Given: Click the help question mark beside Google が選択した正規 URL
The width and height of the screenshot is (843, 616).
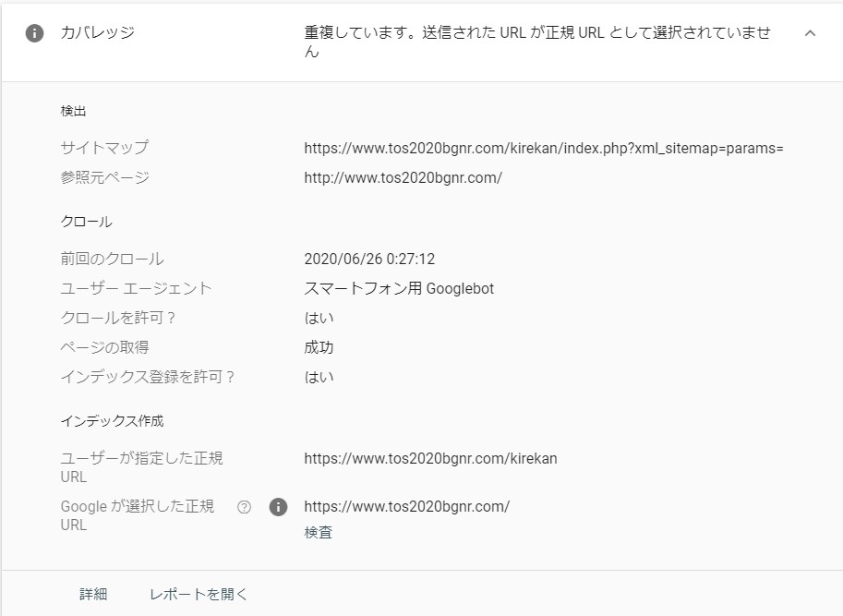Looking at the screenshot, I should (x=244, y=507).
